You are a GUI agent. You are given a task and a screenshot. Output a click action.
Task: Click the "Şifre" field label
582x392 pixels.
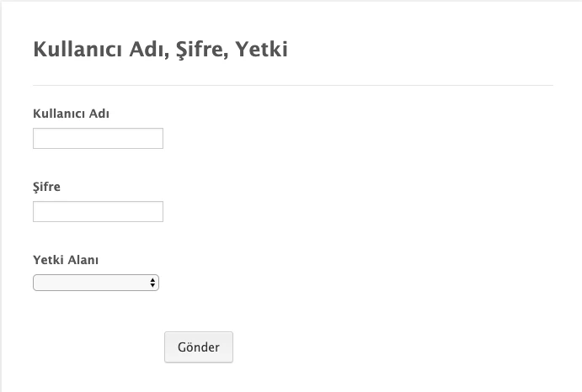47,187
